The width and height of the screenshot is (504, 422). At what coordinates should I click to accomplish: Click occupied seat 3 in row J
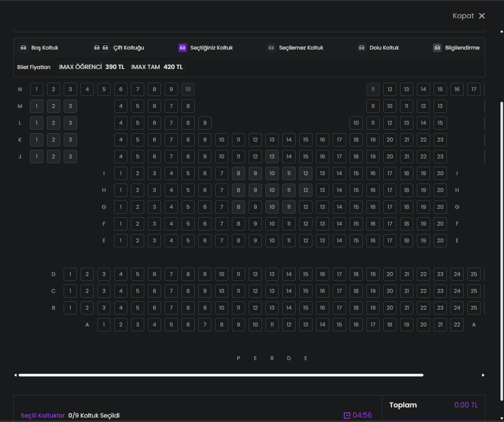coord(70,157)
